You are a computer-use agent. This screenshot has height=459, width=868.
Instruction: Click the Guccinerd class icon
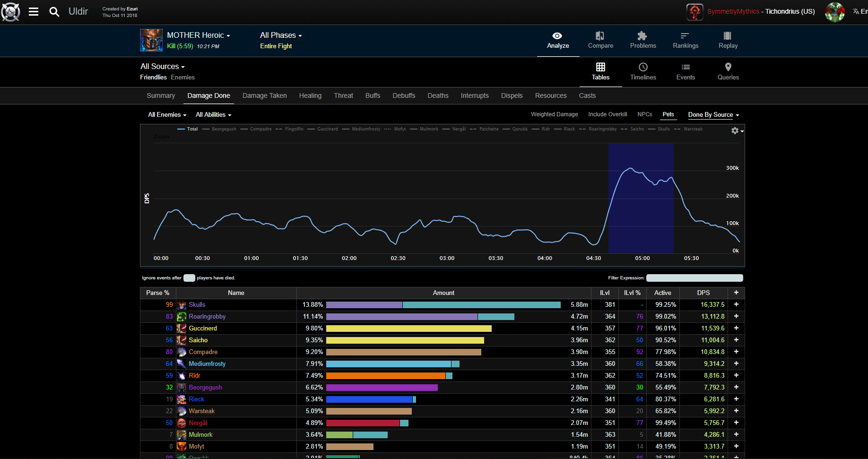tap(182, 329)
